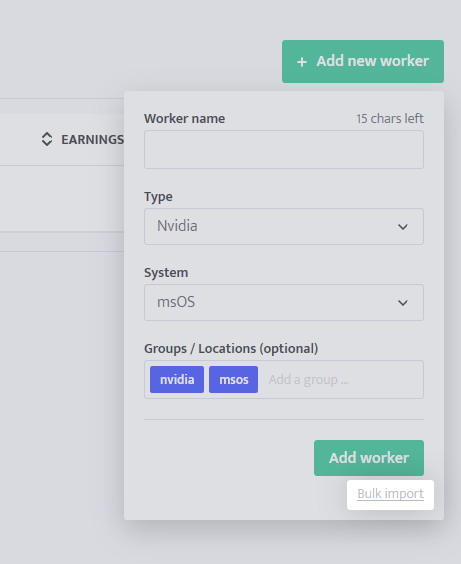Click the chevron arrow in System field
The width and height of the screenshot is (461, 564).
point(403,303)
